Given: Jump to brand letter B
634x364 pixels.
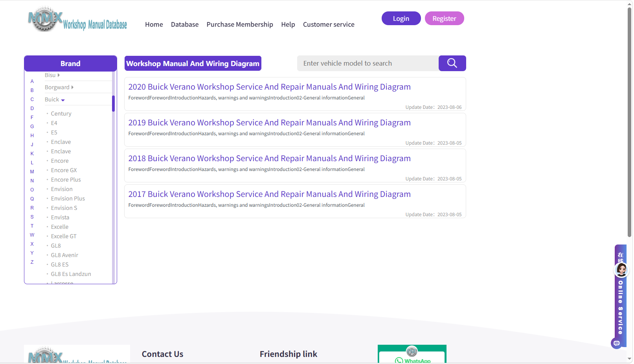Looking at the screenshot, I should pyautogui.click(x=32, y=90).
